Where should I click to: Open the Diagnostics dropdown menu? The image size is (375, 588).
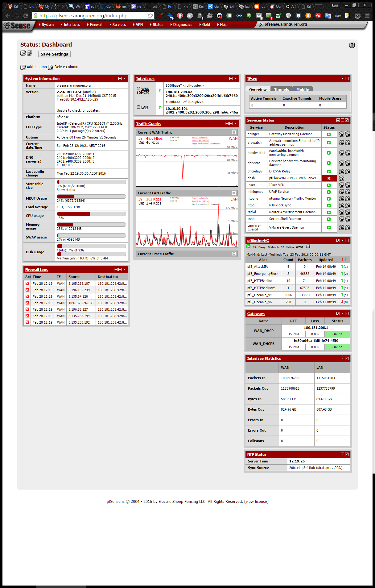(183, 25)
